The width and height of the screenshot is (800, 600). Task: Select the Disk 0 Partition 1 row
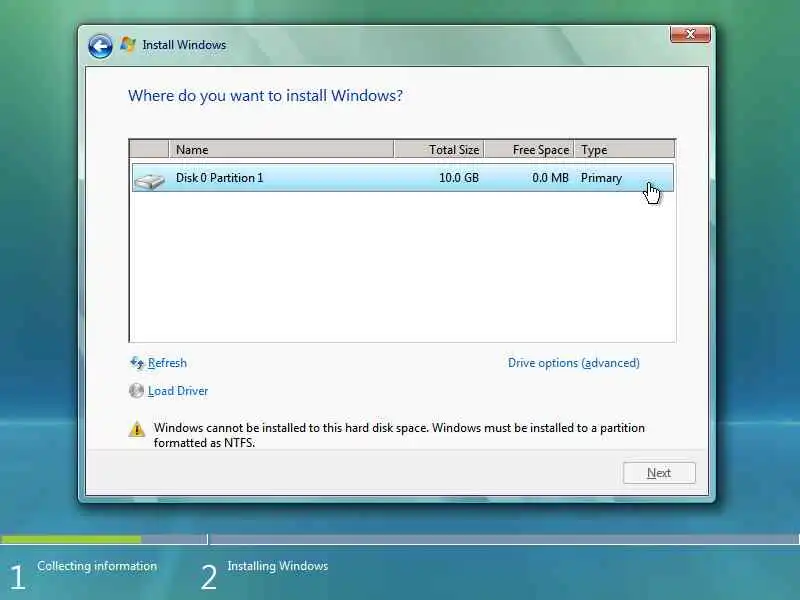point(403,178)
